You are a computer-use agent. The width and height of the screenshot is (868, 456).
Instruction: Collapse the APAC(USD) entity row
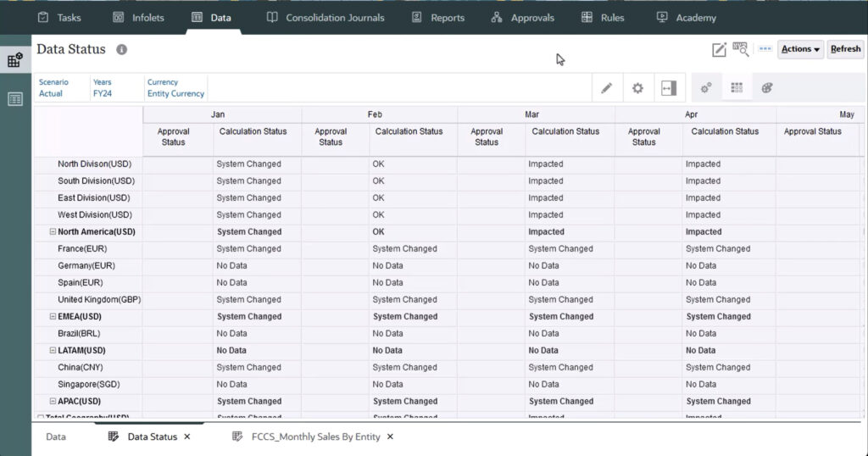point(53,401)
